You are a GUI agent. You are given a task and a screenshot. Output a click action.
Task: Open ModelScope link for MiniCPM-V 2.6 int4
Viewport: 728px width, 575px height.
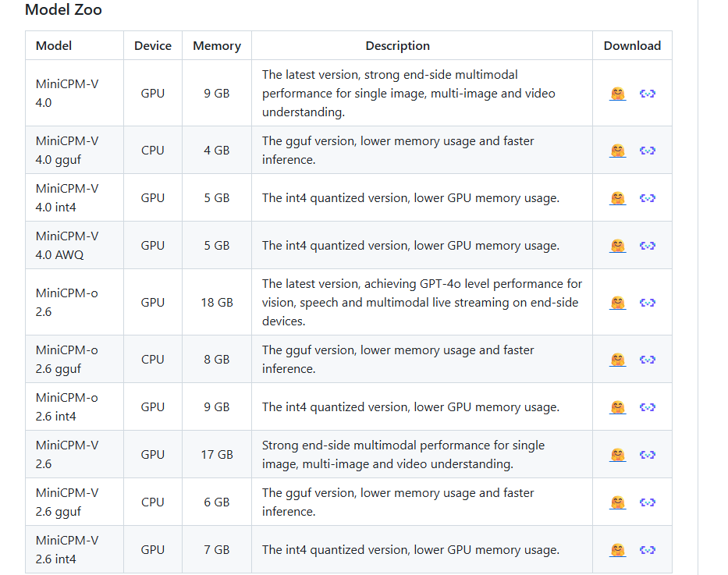647,550
